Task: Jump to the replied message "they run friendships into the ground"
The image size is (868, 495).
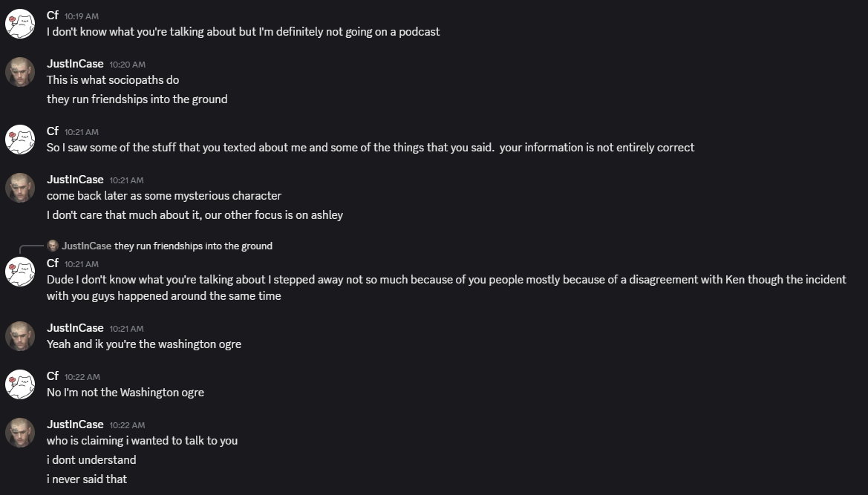Action: (193, 246)
